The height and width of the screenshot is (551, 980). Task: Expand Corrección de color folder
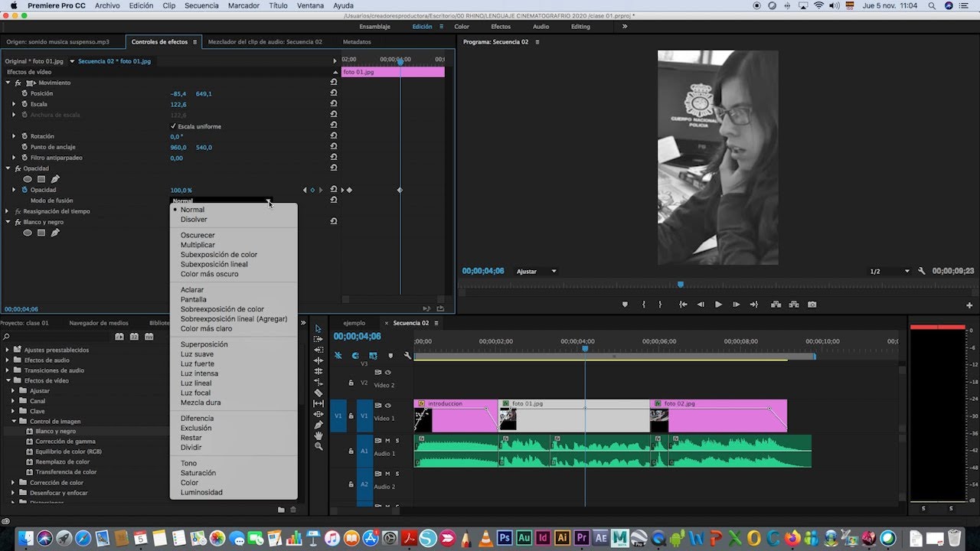[14, 483]
